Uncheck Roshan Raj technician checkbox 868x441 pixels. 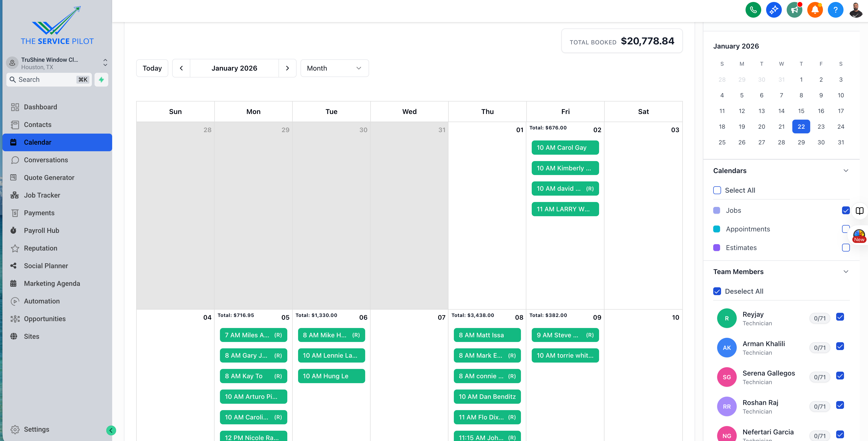click(840, 405)
